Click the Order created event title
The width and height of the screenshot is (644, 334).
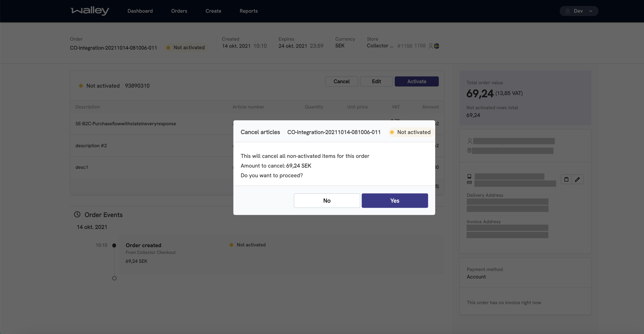143,245
